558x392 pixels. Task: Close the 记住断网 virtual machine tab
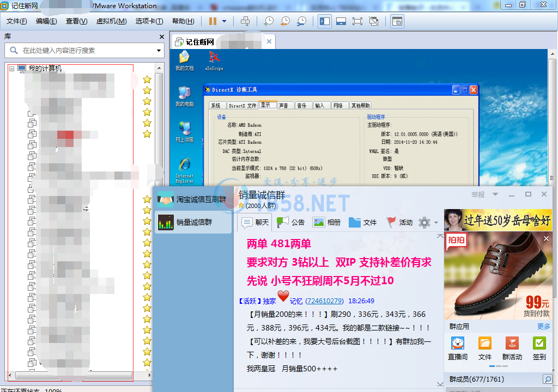[269, 41]
